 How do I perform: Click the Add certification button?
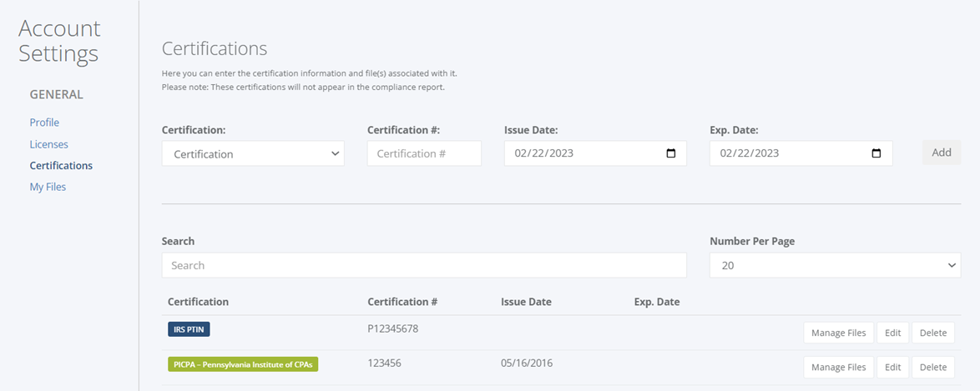942,153
